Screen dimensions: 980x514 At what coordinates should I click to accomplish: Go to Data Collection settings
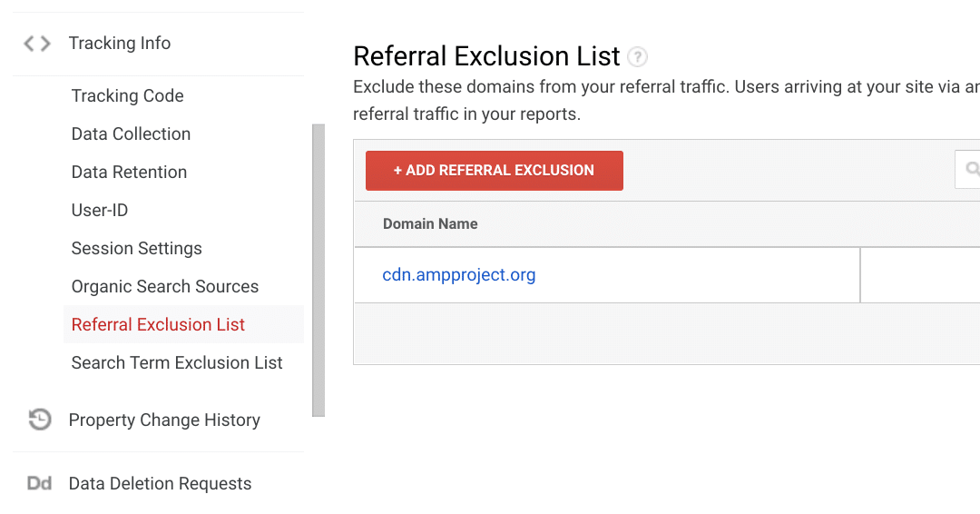(x=132, y=134)
